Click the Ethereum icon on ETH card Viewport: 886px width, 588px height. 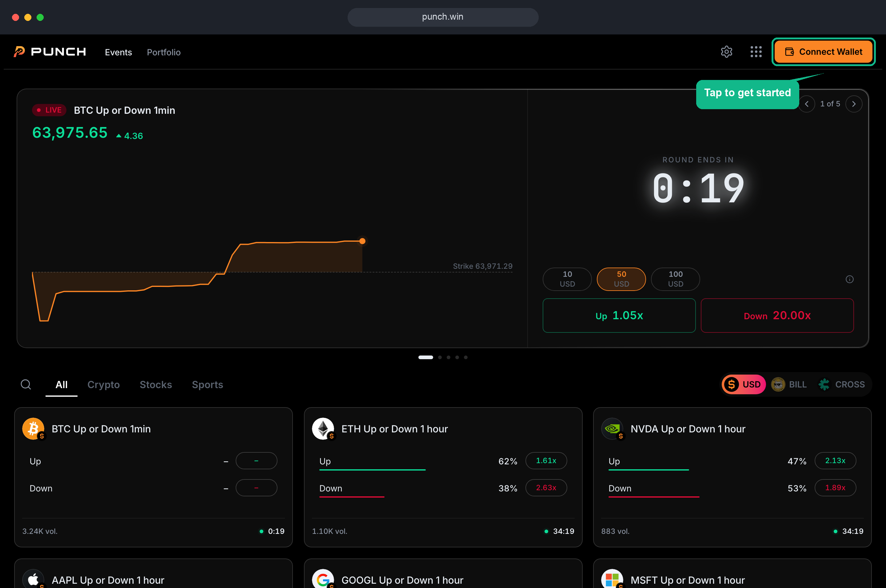pyautogui.click(x=323, y=429)
